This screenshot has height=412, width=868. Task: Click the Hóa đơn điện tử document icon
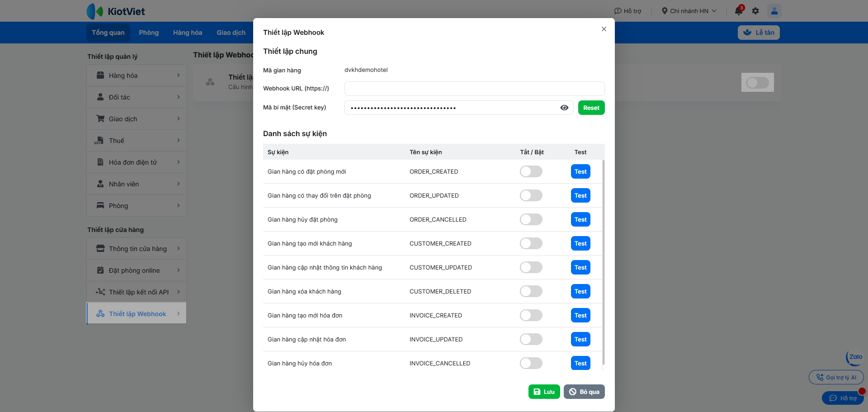pyautogui.click(x=100, y=162)
